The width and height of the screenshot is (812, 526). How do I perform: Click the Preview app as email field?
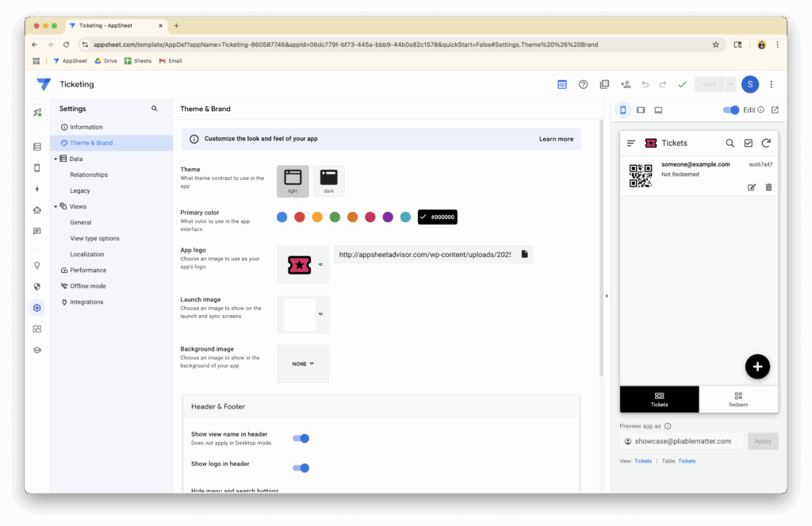coord(681,442)
